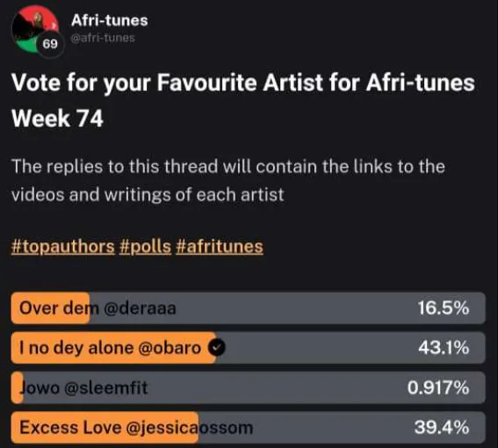This screenshot has height=448, width=498.
Task: Open the #polls hashtag
Action: (146, 247)
